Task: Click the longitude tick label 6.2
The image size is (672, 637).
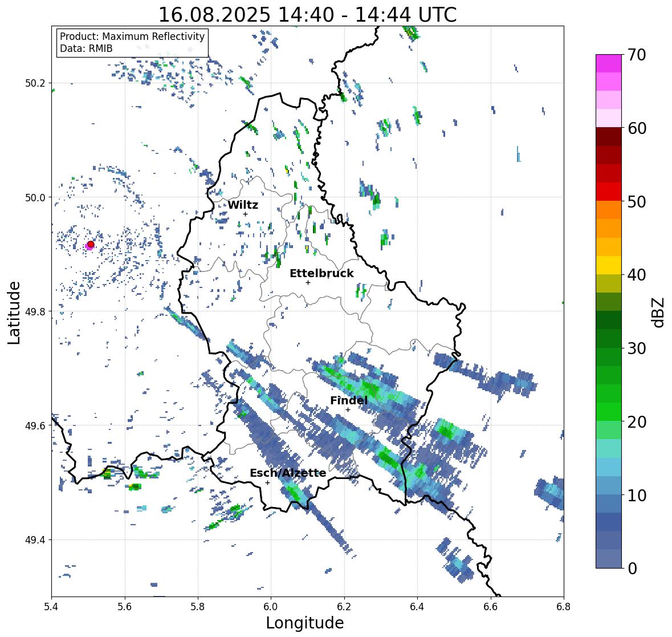Action: [x=344, y=606]
